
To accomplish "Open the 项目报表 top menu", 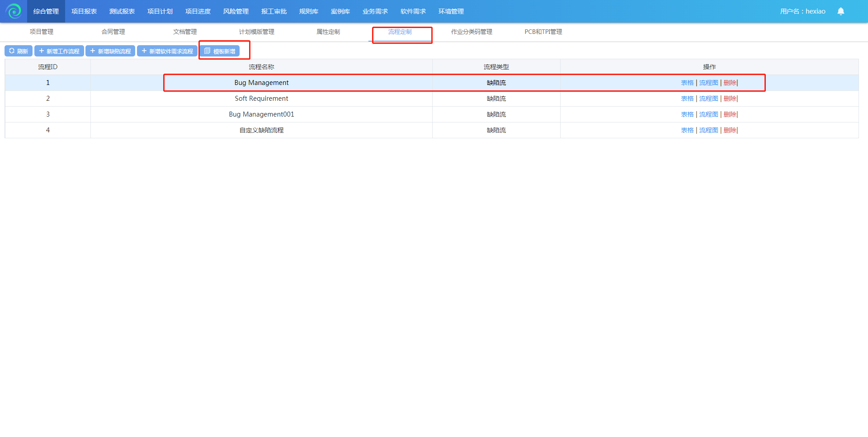I will pos(84,11).
